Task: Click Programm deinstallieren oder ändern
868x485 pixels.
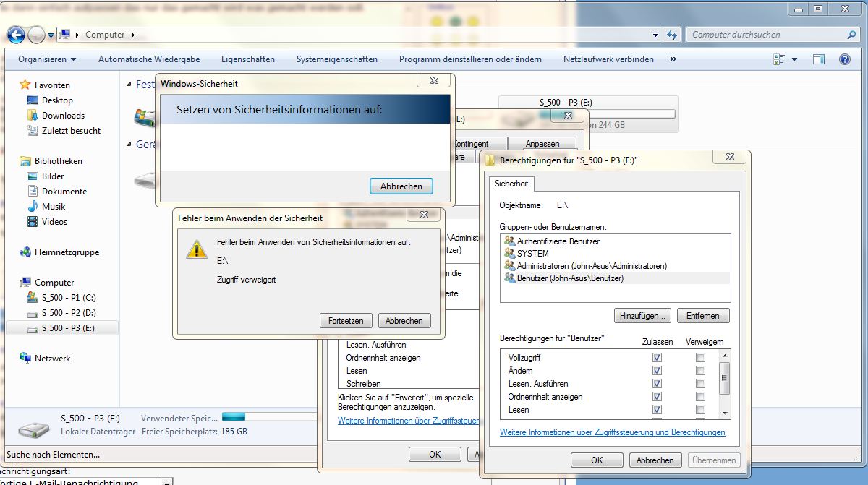Action: [470, 59]
